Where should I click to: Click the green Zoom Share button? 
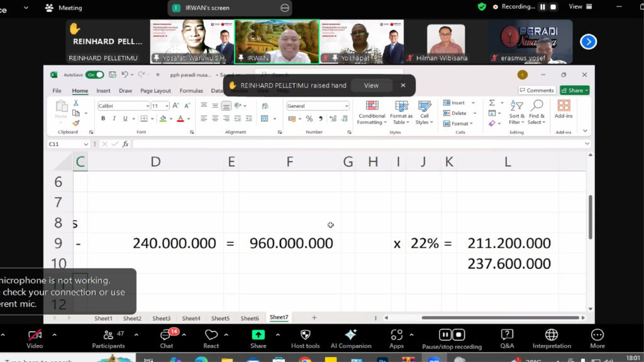[258, 339]
